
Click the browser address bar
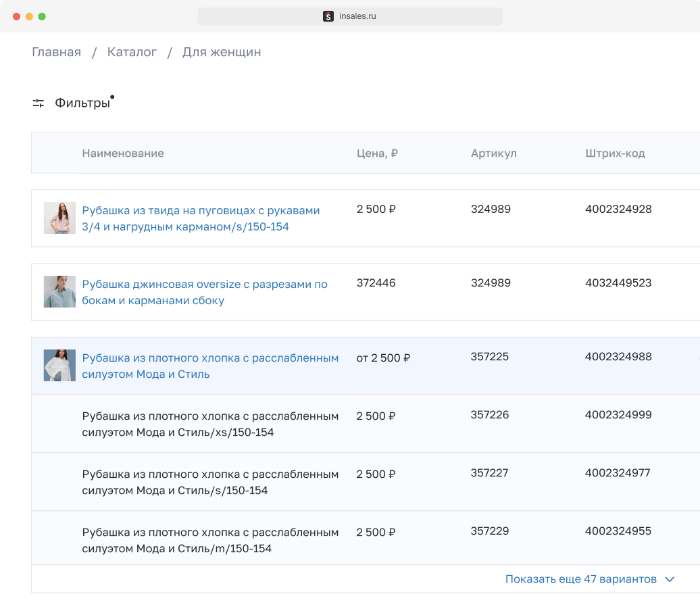click(x=350, y=16)
